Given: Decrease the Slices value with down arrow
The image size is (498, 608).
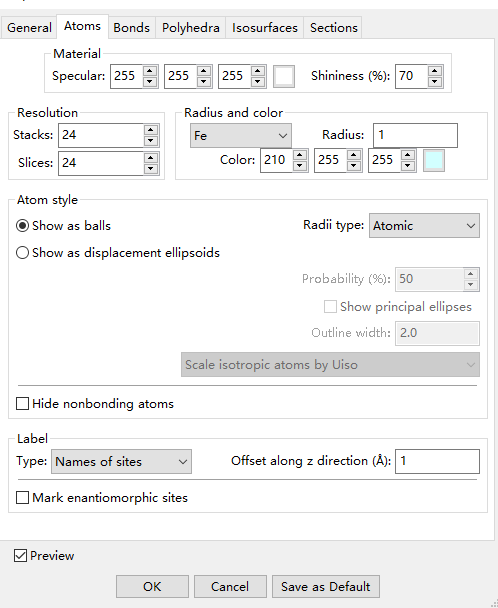Looking at the screenshot, I should point(151,169).
